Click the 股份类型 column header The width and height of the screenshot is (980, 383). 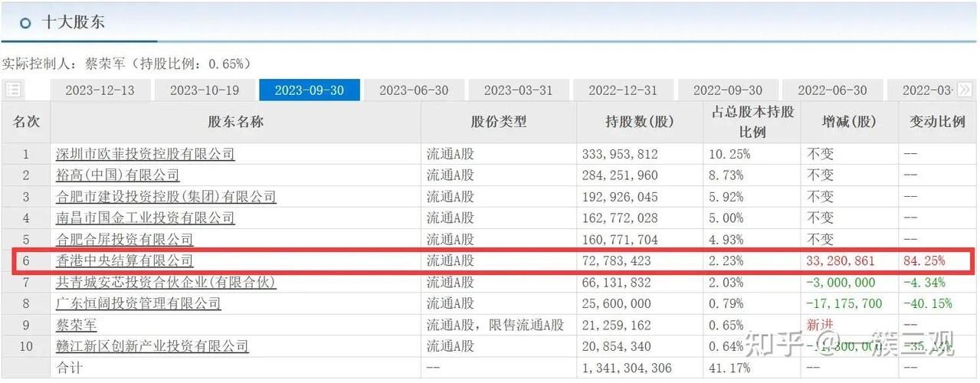pyautogui.click(x=499, y=122)
